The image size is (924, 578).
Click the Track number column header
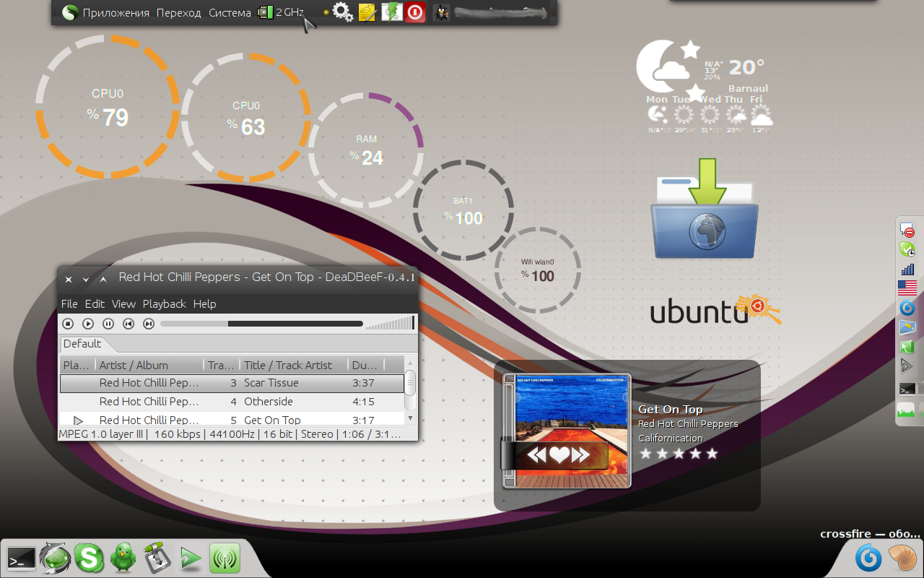(222, 365)
